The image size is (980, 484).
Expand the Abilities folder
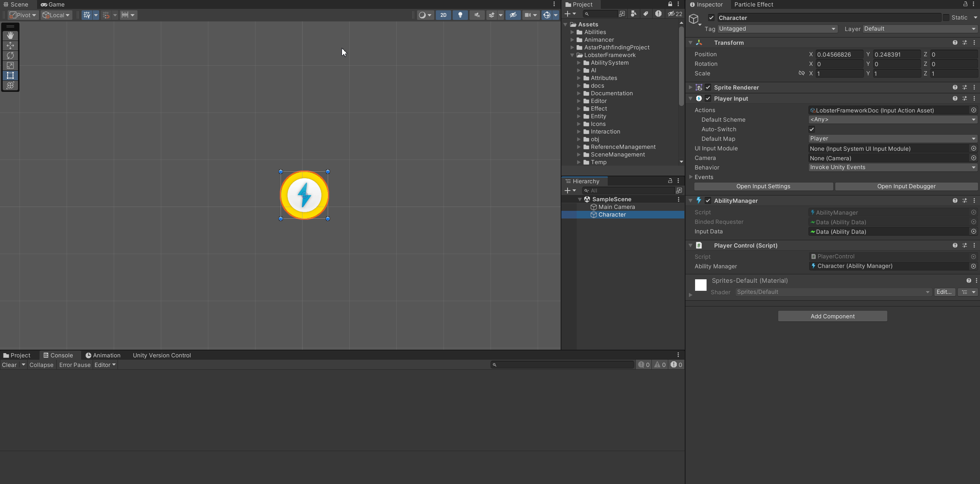pos(572,32)
